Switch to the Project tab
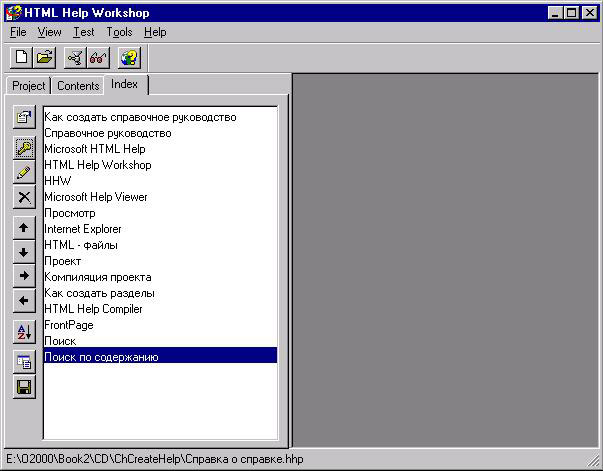 click(x=28, y=86)
